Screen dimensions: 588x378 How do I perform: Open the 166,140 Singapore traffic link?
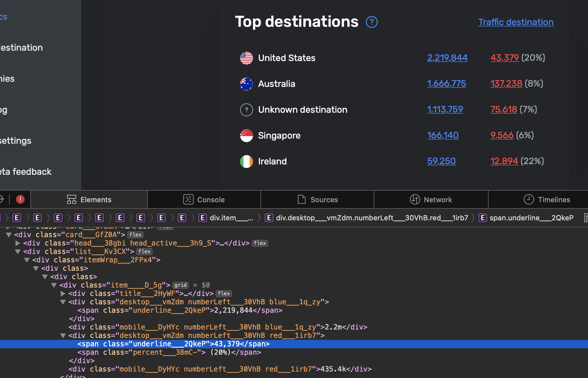[443, 135]
